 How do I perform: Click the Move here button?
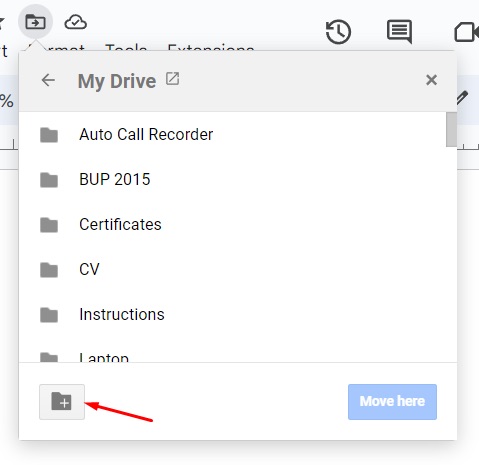tap(392, 402)
